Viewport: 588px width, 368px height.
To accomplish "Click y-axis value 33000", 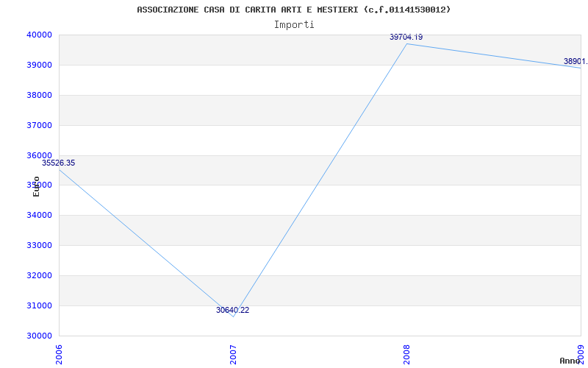I will [39, 245].
